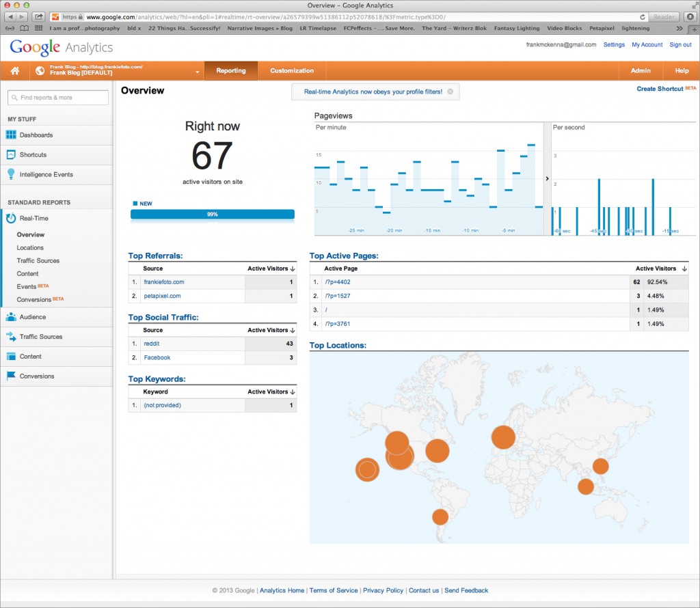This screenshot has width=700, height=608.
Task: Open the My Account link
Action: (x=647, y=44)
